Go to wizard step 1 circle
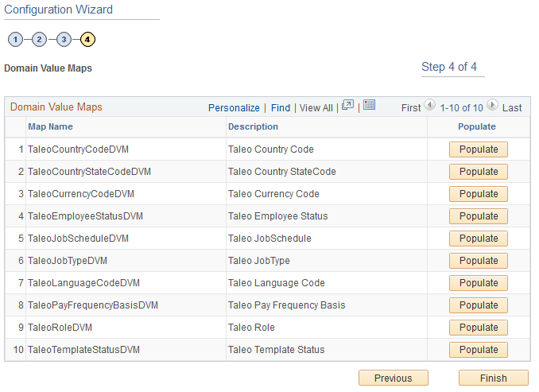 point(15,40)
